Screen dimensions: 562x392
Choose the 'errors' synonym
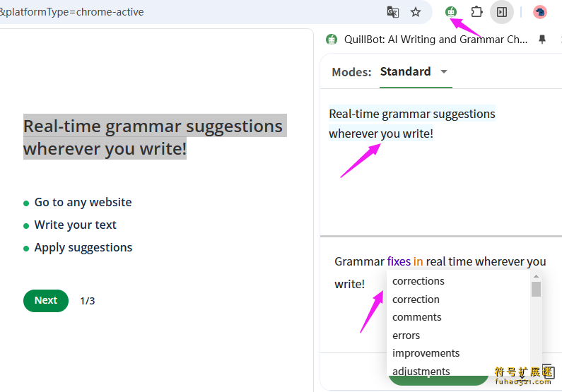pos(406,335)
